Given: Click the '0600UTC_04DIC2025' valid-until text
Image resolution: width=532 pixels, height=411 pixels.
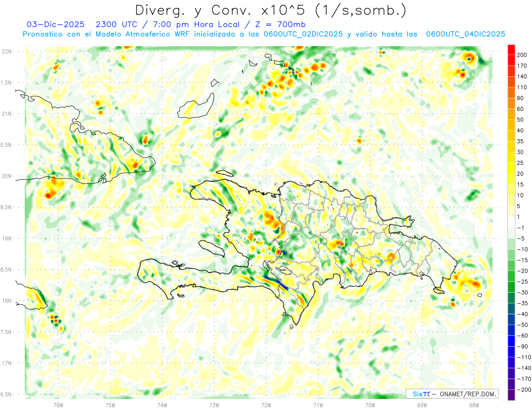Looking at the screenshot, I should click(465, 34).
